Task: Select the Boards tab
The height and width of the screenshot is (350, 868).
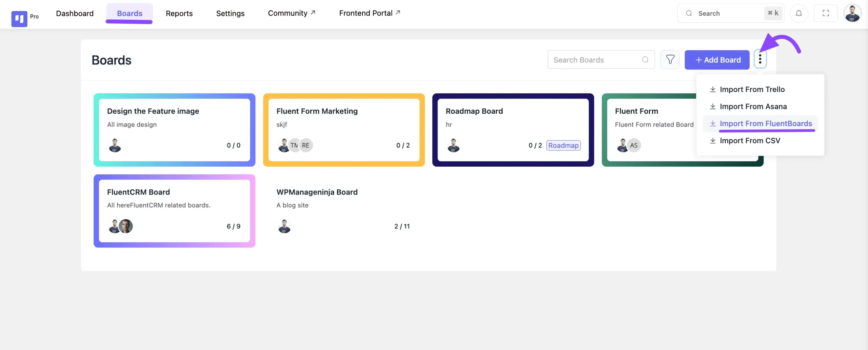Action: click(130, 13)
